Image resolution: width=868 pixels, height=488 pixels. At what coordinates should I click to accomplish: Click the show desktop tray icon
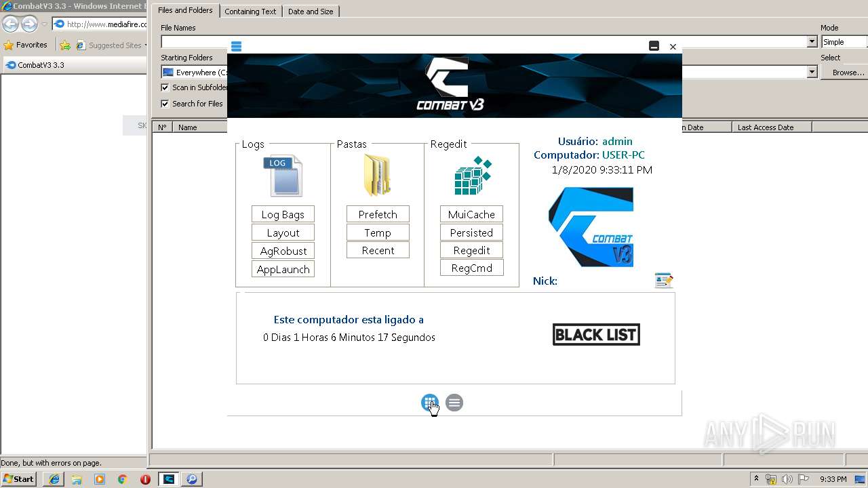pyautogui.click(x=861, y=479)
